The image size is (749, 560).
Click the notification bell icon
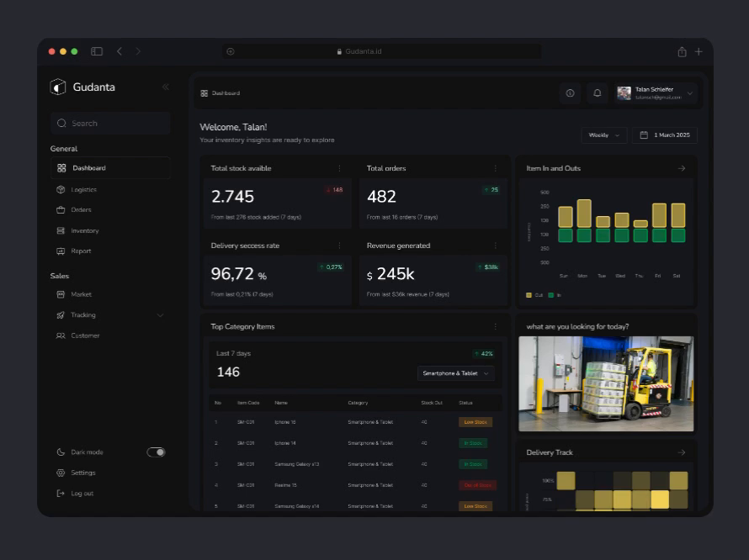point(597,93)
